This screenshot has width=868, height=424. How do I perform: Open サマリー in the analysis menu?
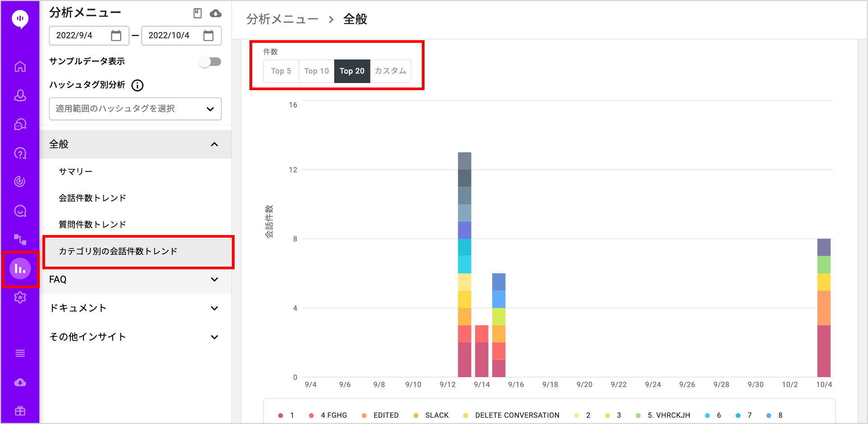pyautogui.click(x=75, y=171)
